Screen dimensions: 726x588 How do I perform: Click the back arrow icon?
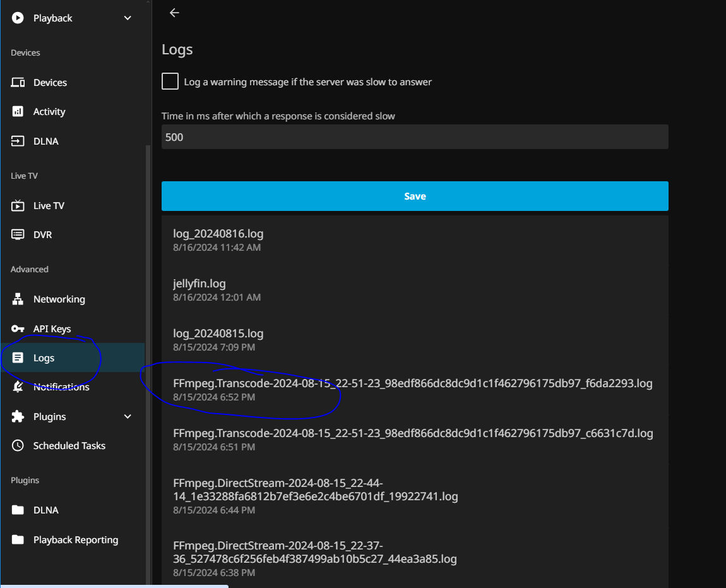pos(175,13)
